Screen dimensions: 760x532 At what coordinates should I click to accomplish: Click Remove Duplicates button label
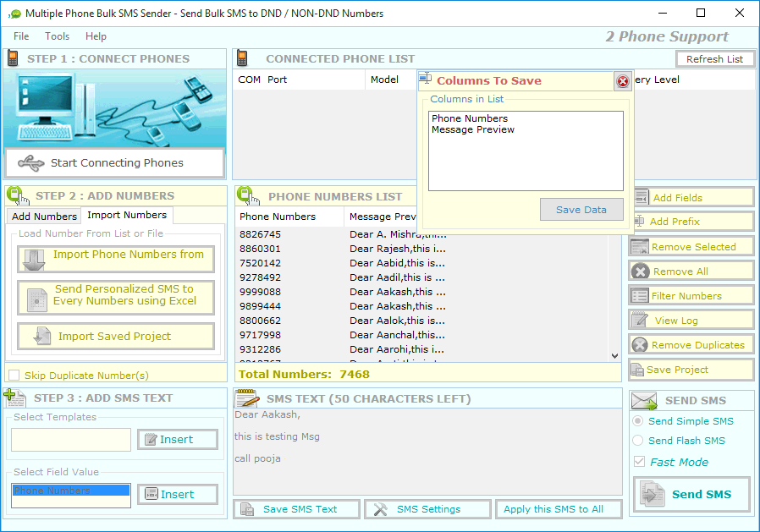697,345
